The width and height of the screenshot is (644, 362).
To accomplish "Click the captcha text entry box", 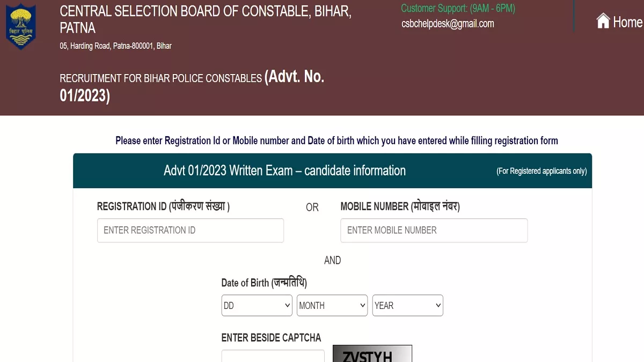I will pos(273,356).
